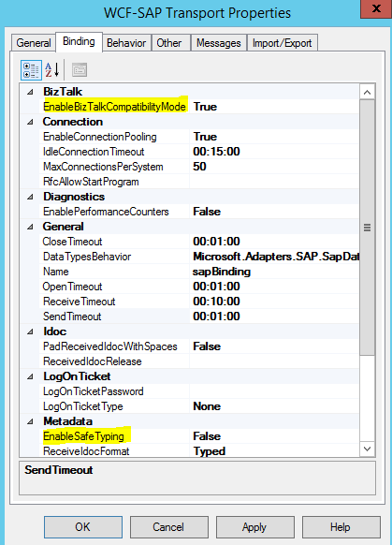
Task: Click the vertical scrollbar thumb
Action: (x=367, y=228)
